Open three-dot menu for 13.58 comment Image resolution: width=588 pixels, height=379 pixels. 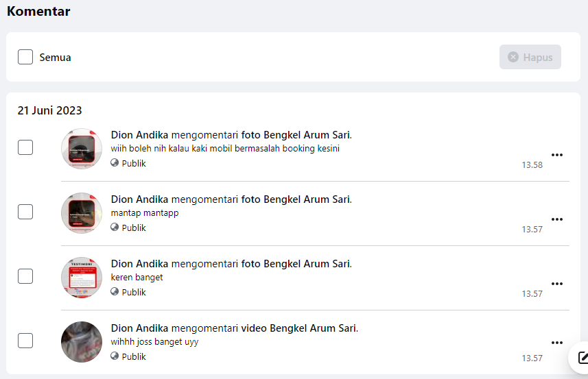point(557,155)
